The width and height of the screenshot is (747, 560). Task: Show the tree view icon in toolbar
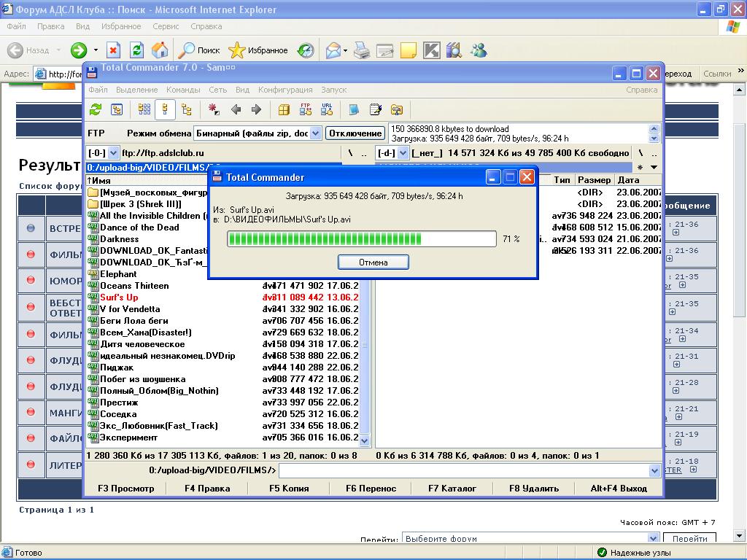[187, 110]
